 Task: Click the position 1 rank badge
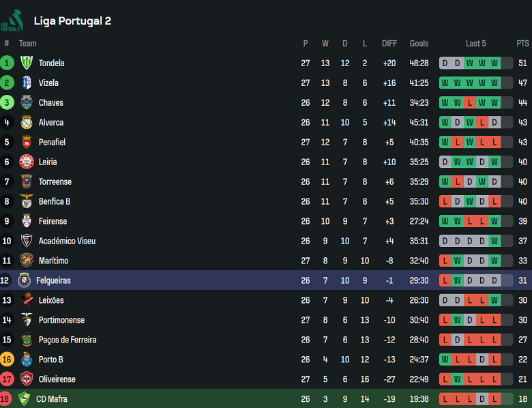coord(7,63)
